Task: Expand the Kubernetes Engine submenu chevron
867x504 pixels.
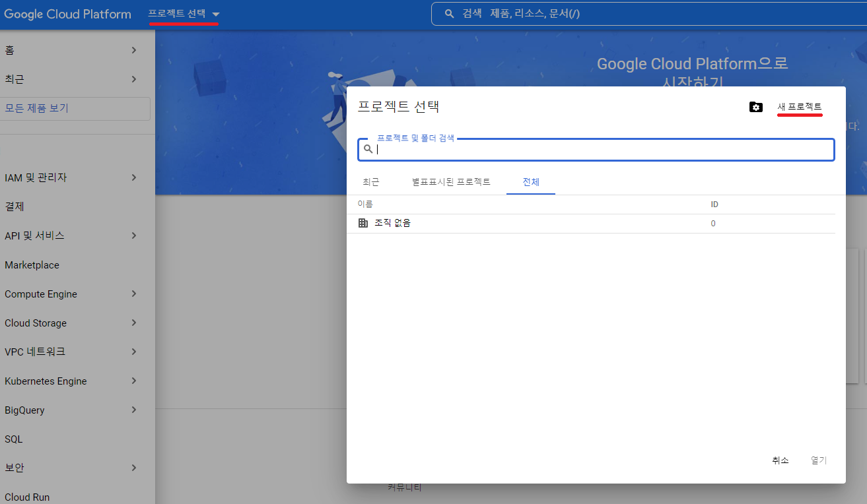Action: coord(134,381)
